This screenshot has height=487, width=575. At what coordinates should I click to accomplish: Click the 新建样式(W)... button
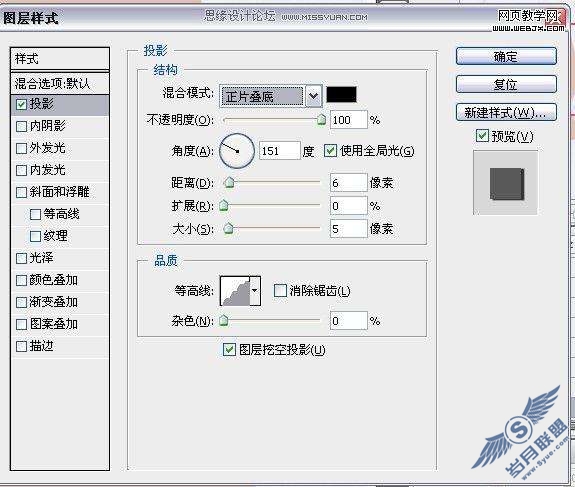pos(506,112)
